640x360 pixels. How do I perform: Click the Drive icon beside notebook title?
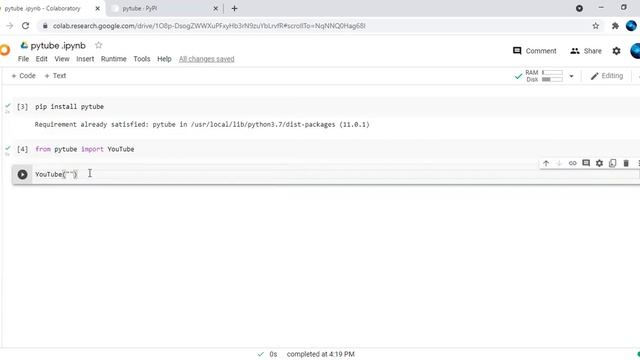point(24,45)
